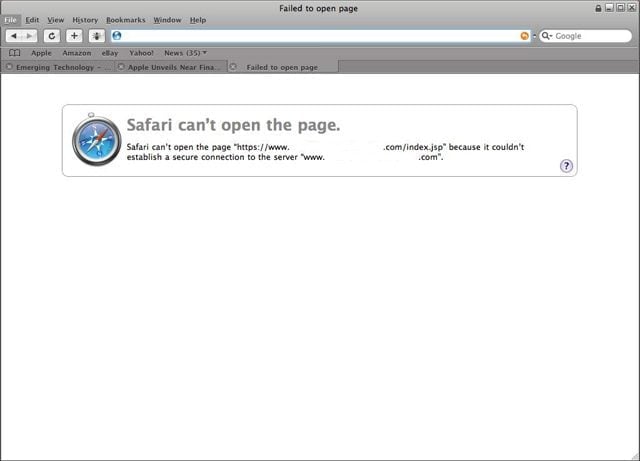
Task: Click the orange snapback icon in address bar
Action: (x=524, y=36)
